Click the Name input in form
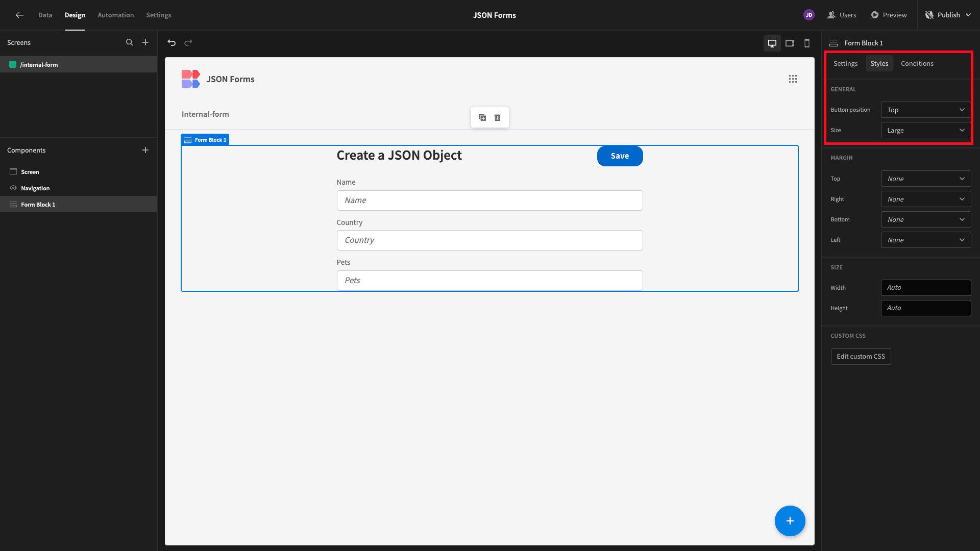Screen dimensions: 980x551 pyautogui.click(x=489, y=201)
